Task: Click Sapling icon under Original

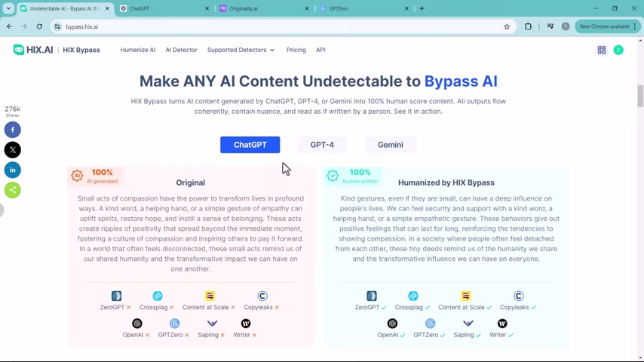Action: click(x=212, y=324)
